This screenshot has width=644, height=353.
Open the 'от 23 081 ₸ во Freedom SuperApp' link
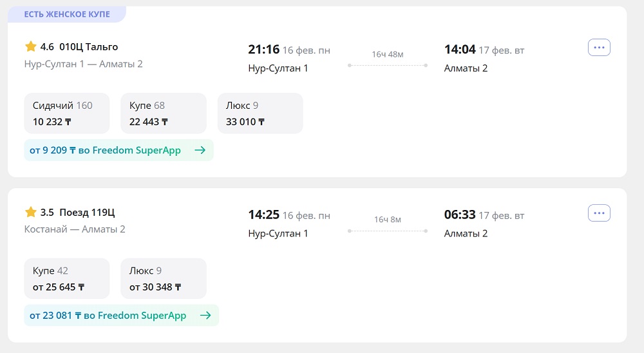108,316
